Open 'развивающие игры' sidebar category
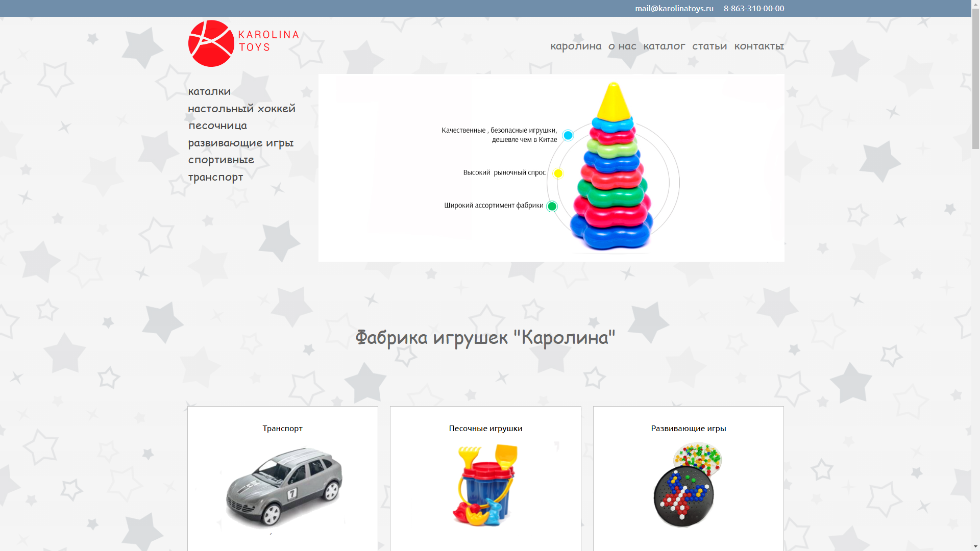The image size is (980, 551). [241, 143]
